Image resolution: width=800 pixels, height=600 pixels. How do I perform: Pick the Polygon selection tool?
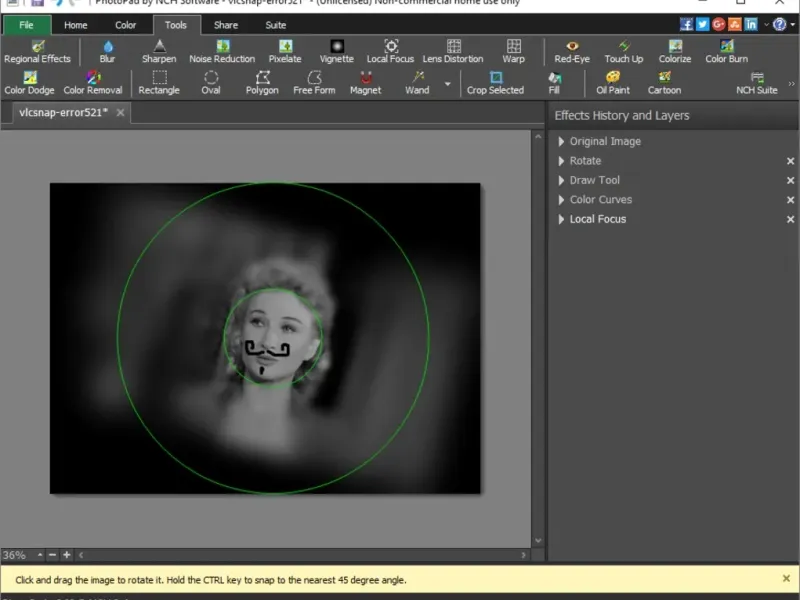[262, 82]
